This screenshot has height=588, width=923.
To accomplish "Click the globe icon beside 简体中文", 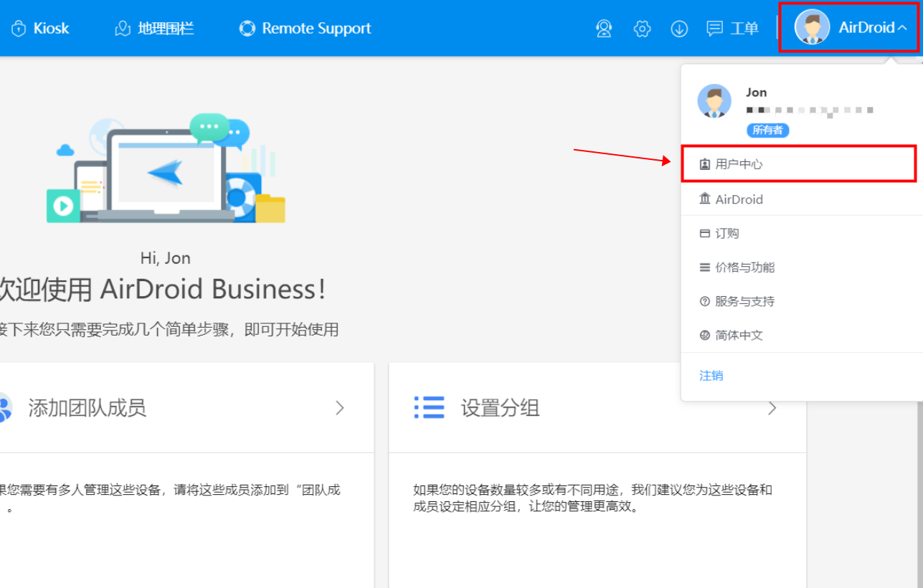I will click(705, 336).
